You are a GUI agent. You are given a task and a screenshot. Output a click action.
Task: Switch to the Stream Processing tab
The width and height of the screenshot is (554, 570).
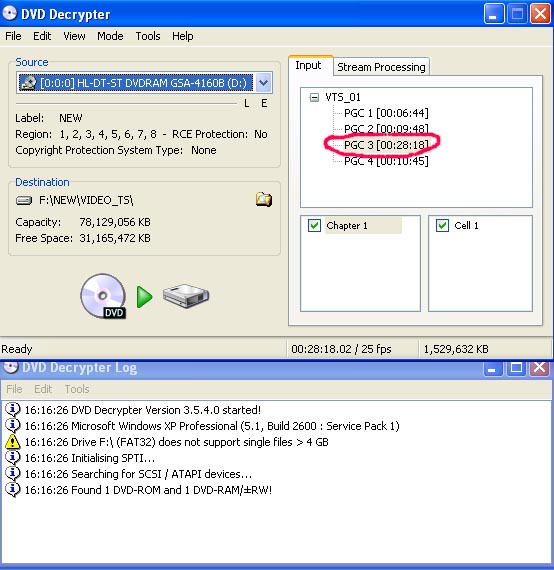click(381, 67)
